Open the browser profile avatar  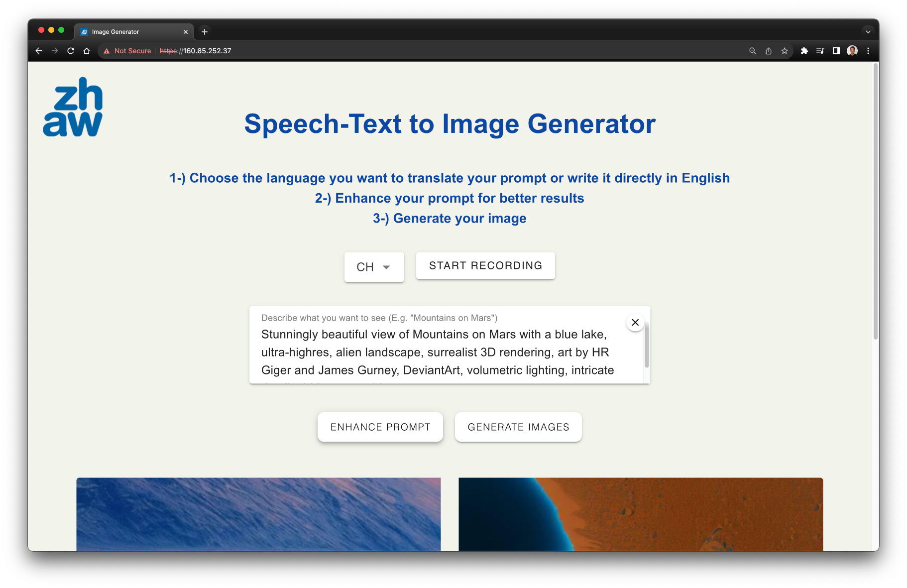point(852,50)
